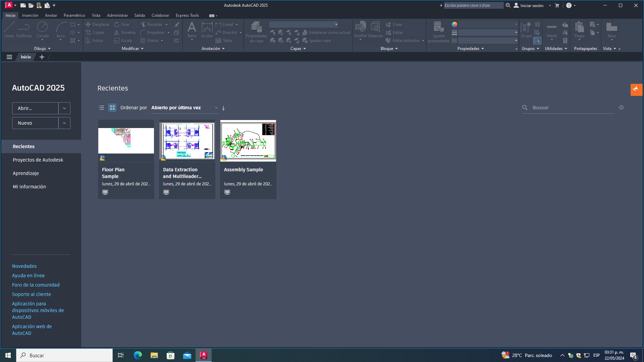Click the Buscar recent files field
The image size is (644, 362).
click(x=568, y=108)
